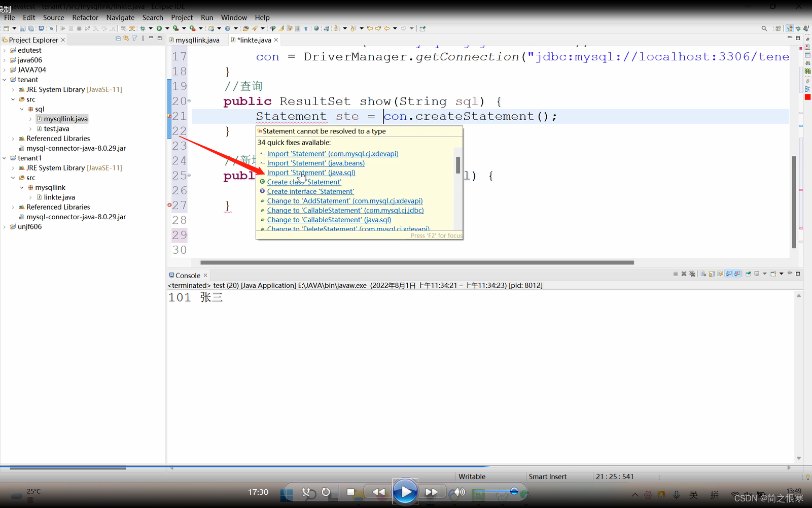The height and width of the screenshot is (508, 812).
Task: Minimize the Project Explorer panel
Action: (x=151, y=38)
